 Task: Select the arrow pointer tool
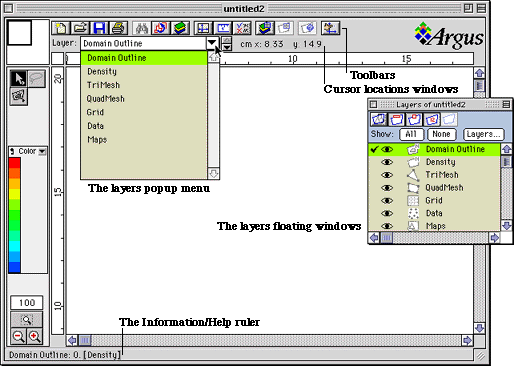19,79
